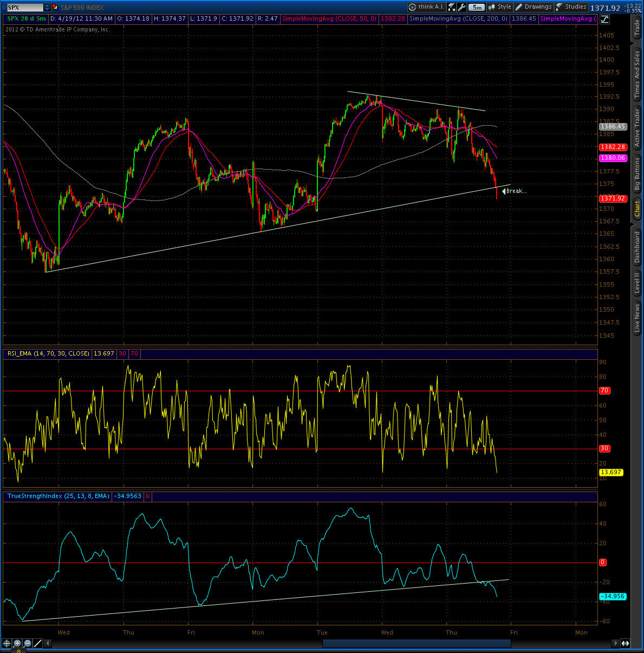Expand the bottom double-chevron drawer handle
Viewport: 644px width, 653px height.
(18, 651)
